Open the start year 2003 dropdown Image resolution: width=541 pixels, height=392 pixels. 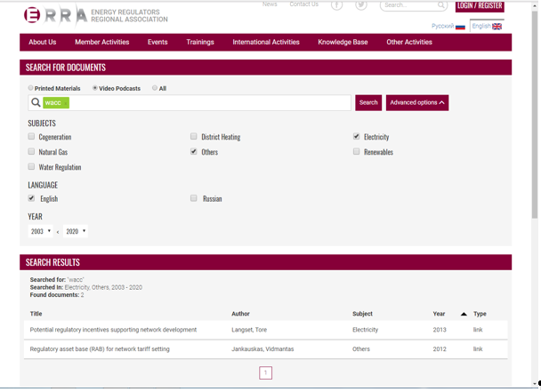click(40, 231)
